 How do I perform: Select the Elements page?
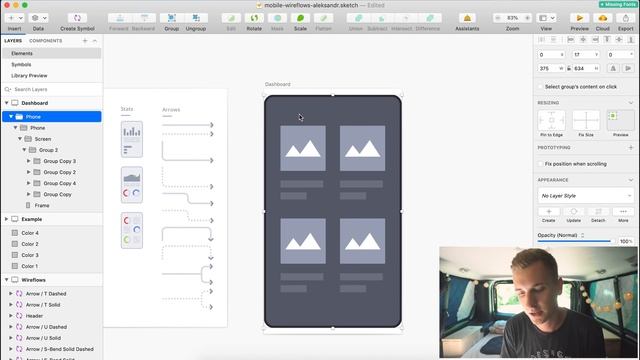[x=51, y=53]
